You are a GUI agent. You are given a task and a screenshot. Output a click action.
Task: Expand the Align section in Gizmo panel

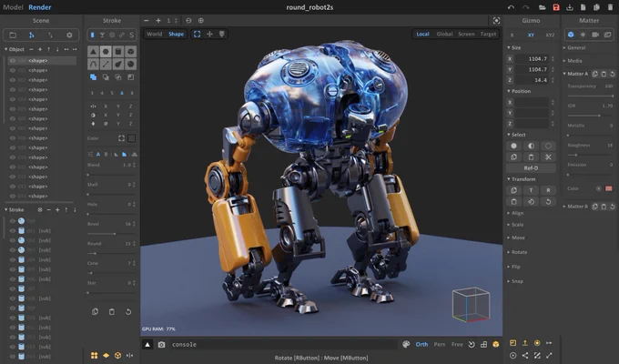point(515,213)
